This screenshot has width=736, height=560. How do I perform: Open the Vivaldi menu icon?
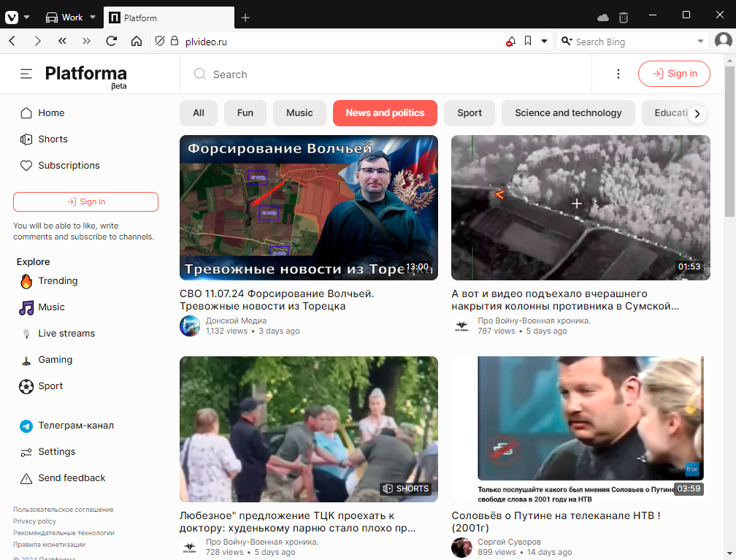point(12,18)
